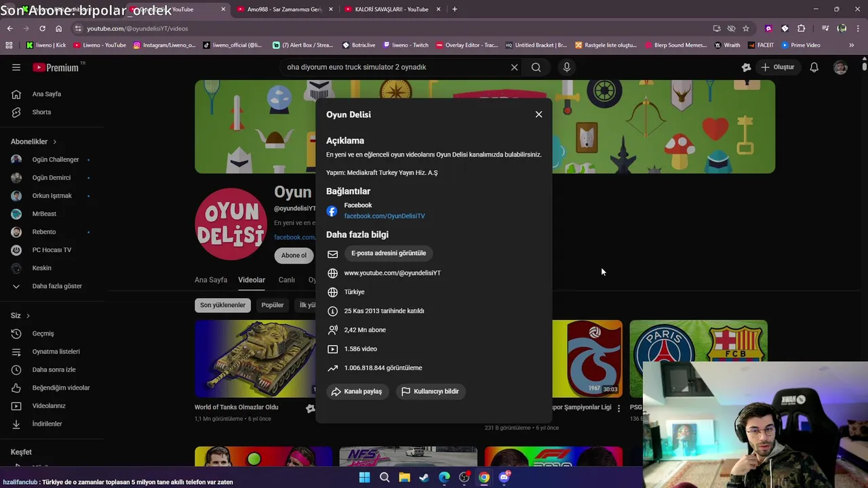Reload the page with browser refresh
The width and height of the screenshot is (868, 488).
tap(42, 28)
